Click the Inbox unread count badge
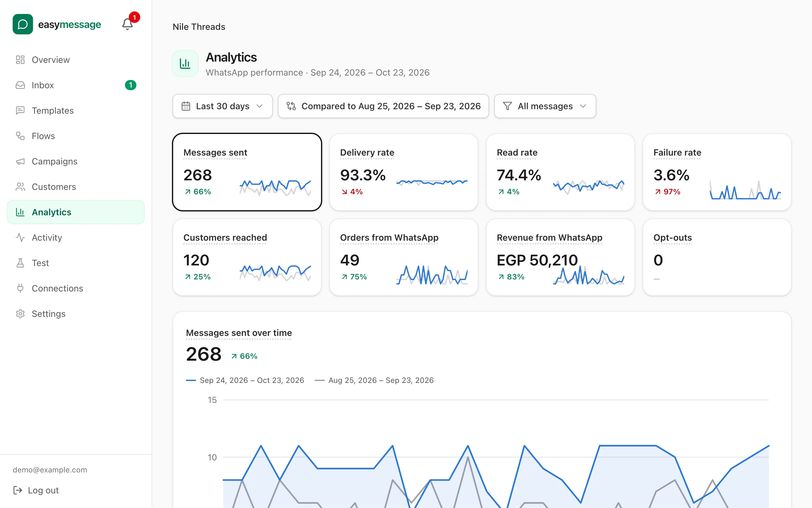The height and width of the screenshot is (508, 812). (131, 85)
